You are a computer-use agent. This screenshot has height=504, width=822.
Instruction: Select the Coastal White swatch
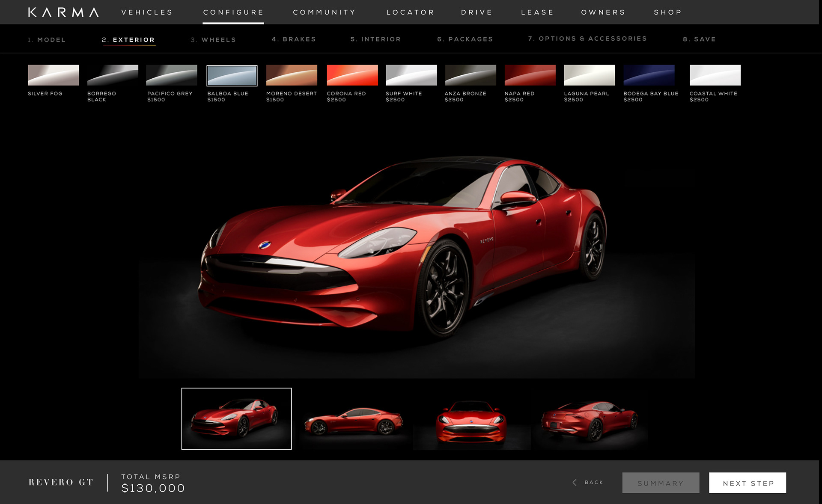point(715,75)
